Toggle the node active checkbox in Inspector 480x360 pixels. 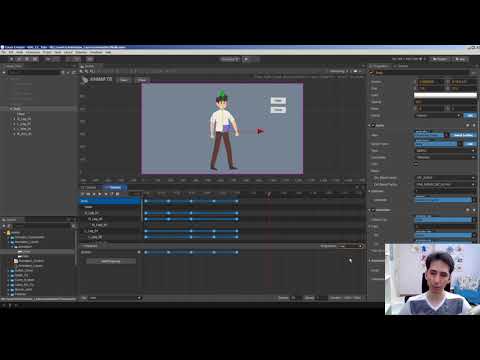372,72
